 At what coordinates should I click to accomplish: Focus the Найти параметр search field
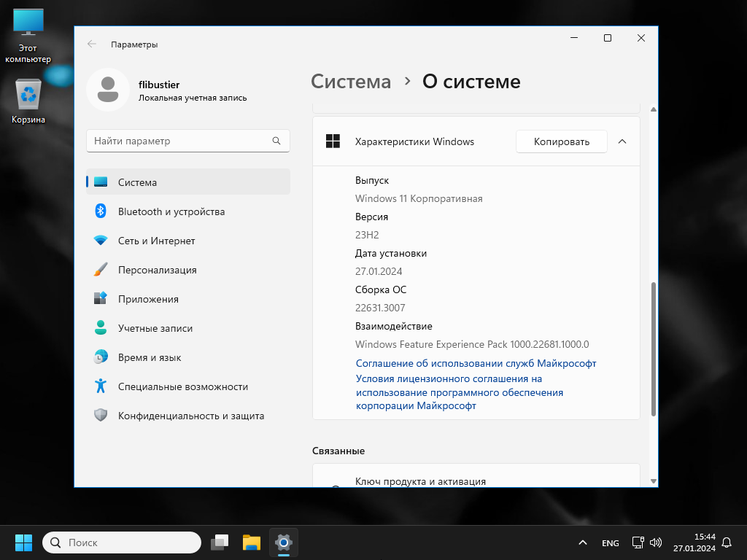tap(188, 141)
